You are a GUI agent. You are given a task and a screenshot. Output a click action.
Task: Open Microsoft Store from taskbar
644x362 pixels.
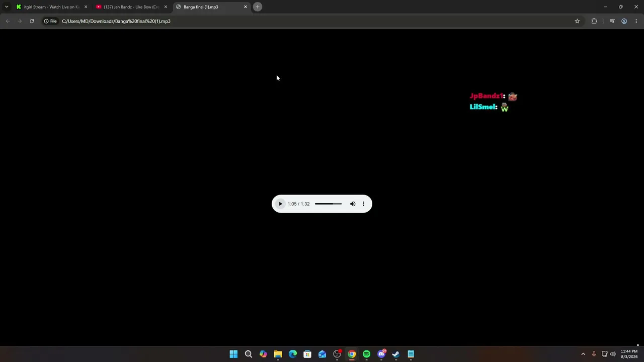(307, 354)
